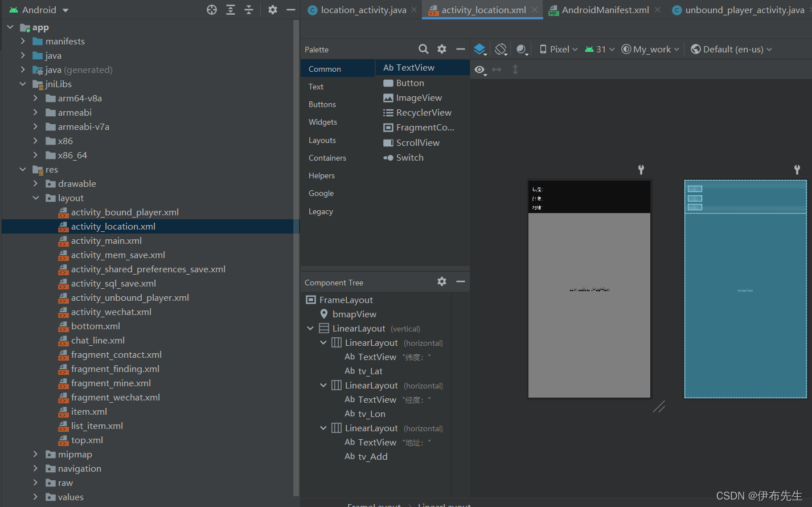Minimize the Palette panel
The height and width of the screenshot is (507, 812).
[x=461, y=49]
